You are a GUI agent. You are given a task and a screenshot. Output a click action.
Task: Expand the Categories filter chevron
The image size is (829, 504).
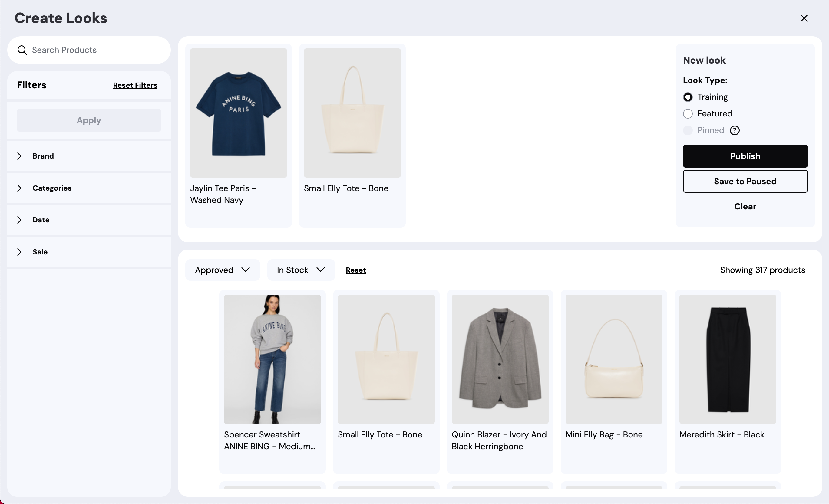pos(19,188)
